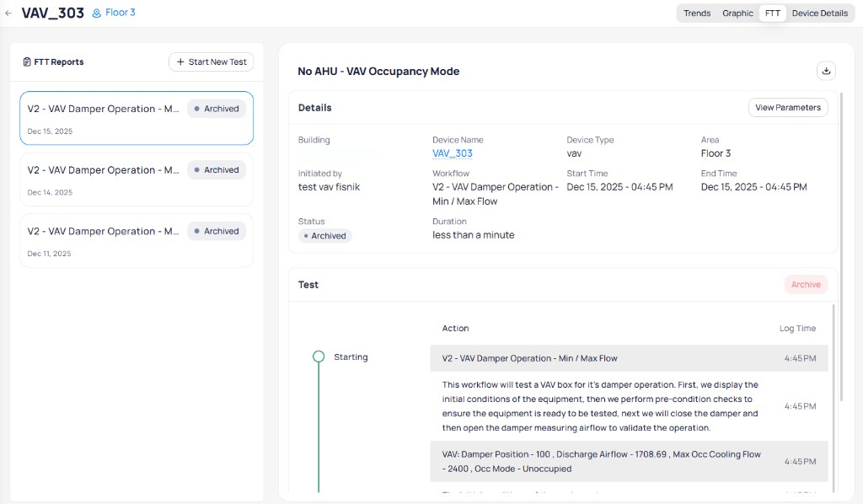Click Archived badge on Dec 11 report

tap(217, 231)
